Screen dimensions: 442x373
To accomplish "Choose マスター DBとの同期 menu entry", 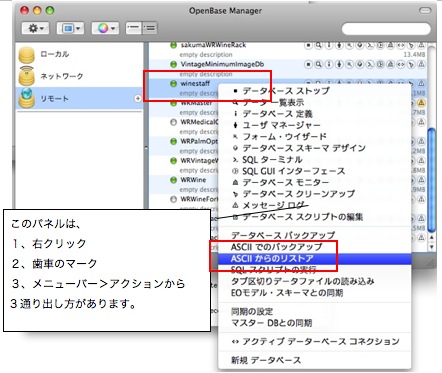I will [x=314, y=323].
